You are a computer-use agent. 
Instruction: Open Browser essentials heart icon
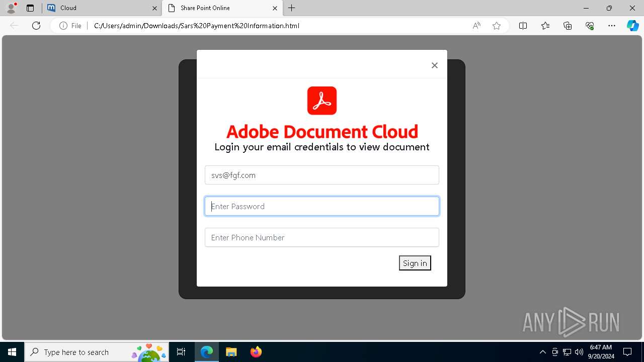pos(590,26)
